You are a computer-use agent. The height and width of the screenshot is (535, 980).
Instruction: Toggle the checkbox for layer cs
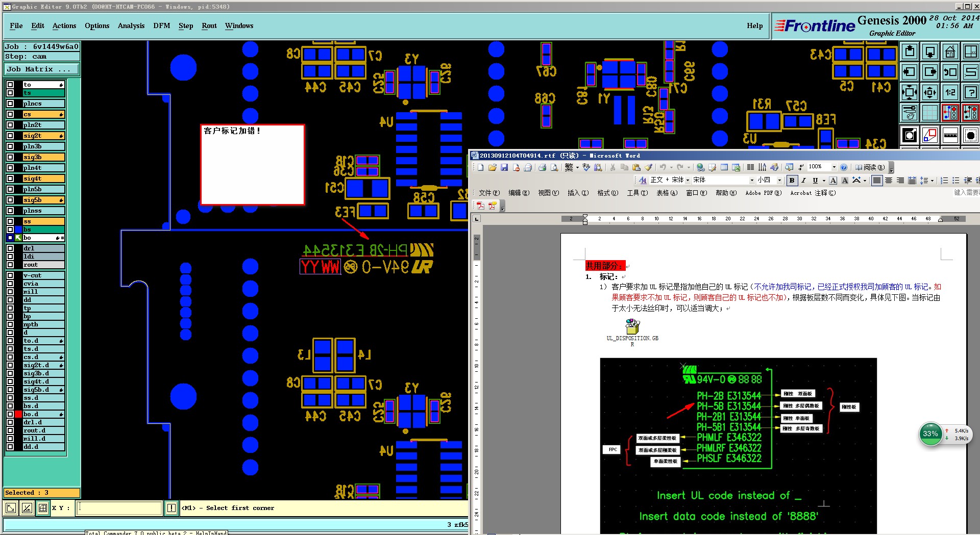10,114
